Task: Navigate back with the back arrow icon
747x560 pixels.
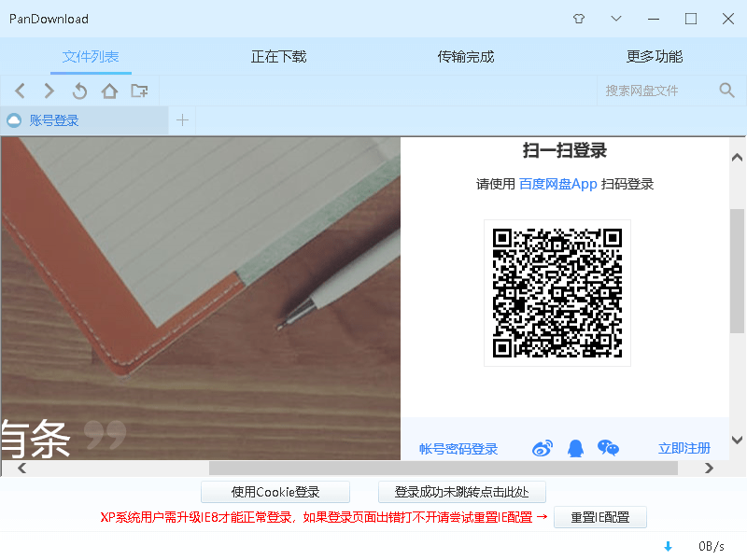Action: pos(20,91)
